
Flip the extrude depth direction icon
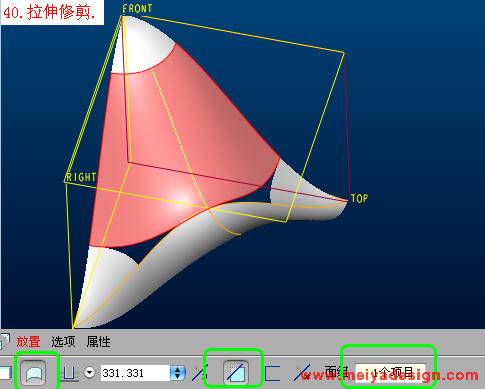tap(200, 373)
